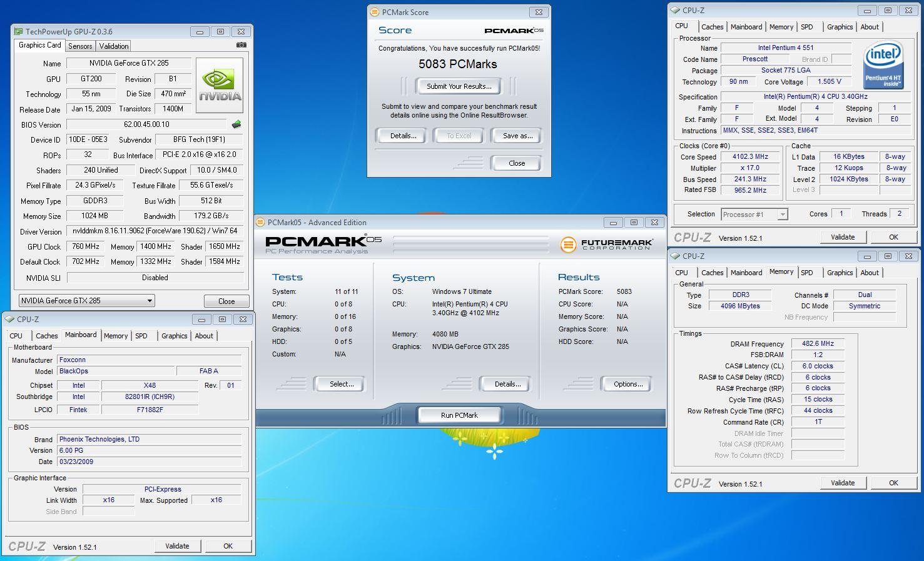This screenshot has height=561, width=924.
Task: Click the Rated FSB value 965.2 MHz
Action: click(x=750, y=190)
